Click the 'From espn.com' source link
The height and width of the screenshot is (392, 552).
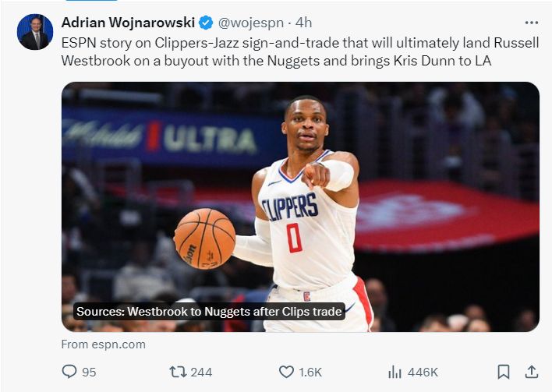pos(103,344)
